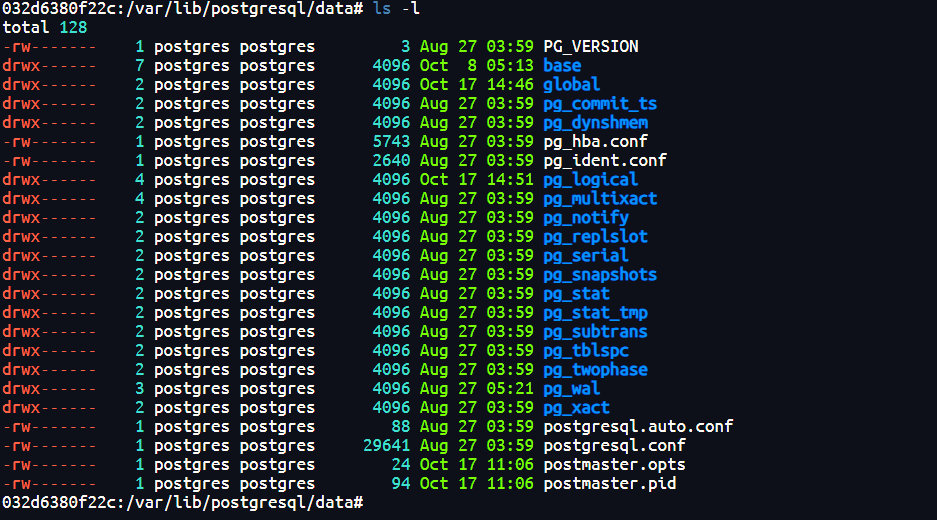
Task: Click postgresql.auto.conf file name
Action: coord(638,427)
